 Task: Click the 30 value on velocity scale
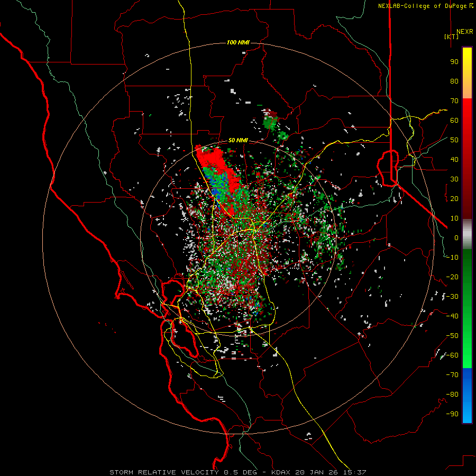click(x=454, y=179)
